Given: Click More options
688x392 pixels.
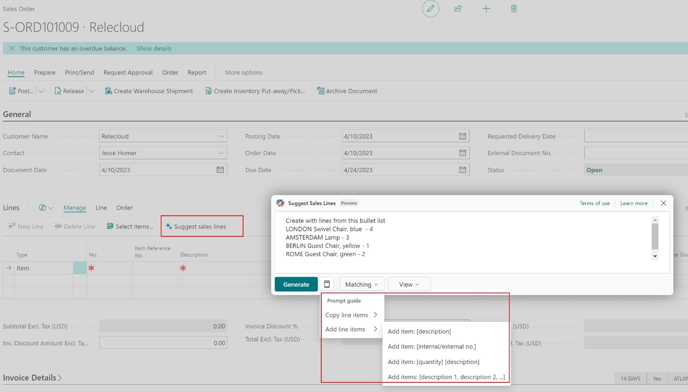Looking at the screenshot, I should pyautogui.click(x=244, y=72).
